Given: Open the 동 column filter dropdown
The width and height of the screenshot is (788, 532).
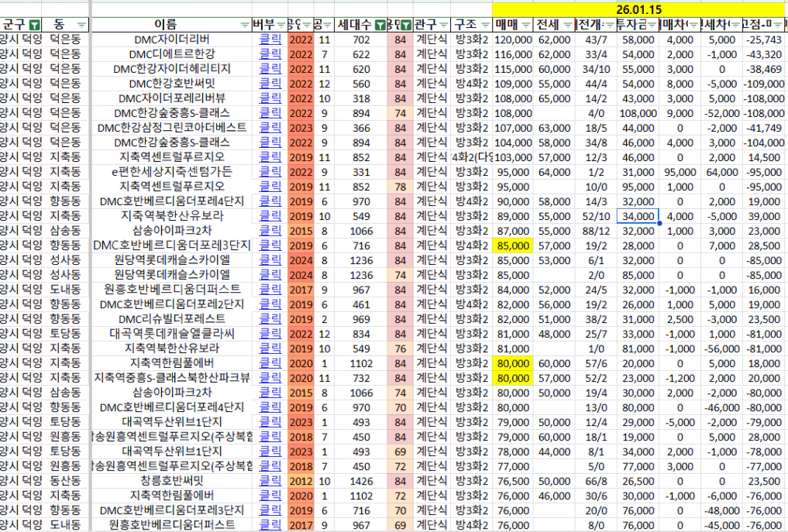Looking at the screenshot, I should point(81,26).
